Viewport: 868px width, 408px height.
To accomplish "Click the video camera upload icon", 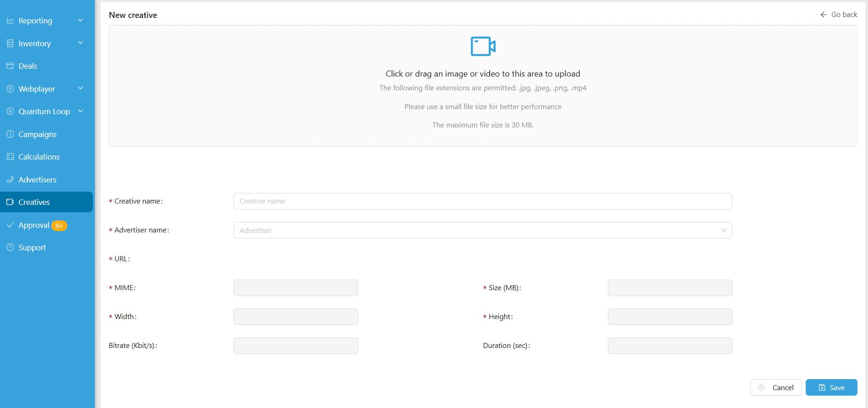I will [483, 46].
